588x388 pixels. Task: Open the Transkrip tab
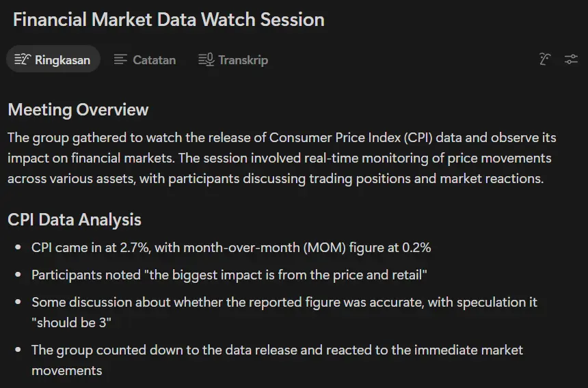(233, 59)
